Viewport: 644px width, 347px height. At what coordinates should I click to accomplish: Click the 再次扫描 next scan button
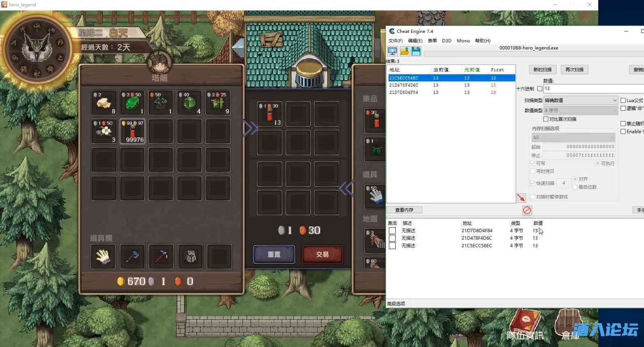[x=574, y=70]
